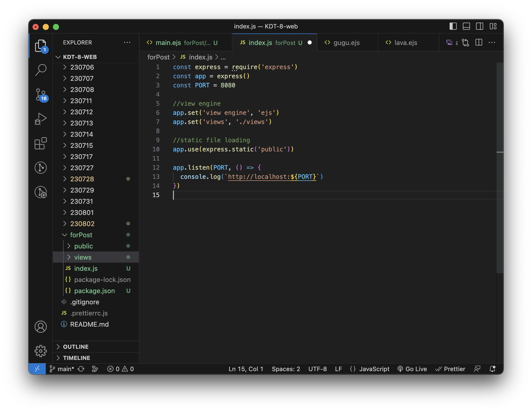Switch to main.ejs tab
This screenshot has height=412, width=532.
(x=186, y=43)
